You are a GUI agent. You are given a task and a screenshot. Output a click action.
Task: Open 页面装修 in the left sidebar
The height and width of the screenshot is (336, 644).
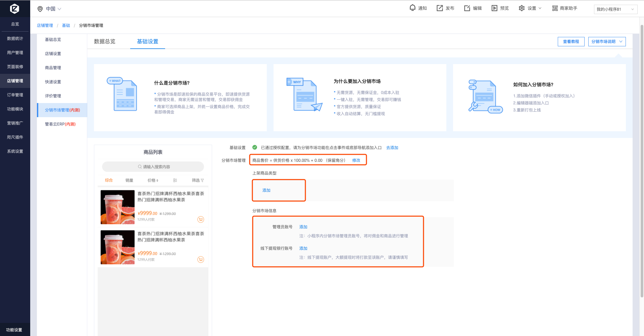15,67
